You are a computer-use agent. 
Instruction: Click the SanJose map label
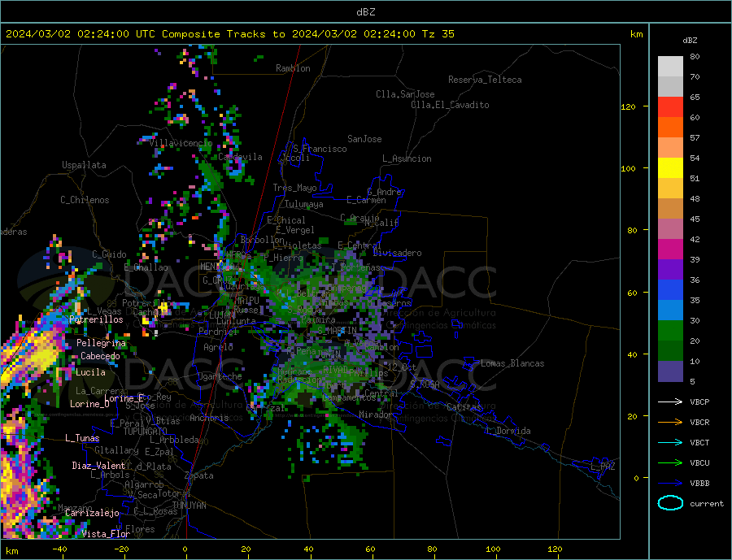[x=364, y=139]
